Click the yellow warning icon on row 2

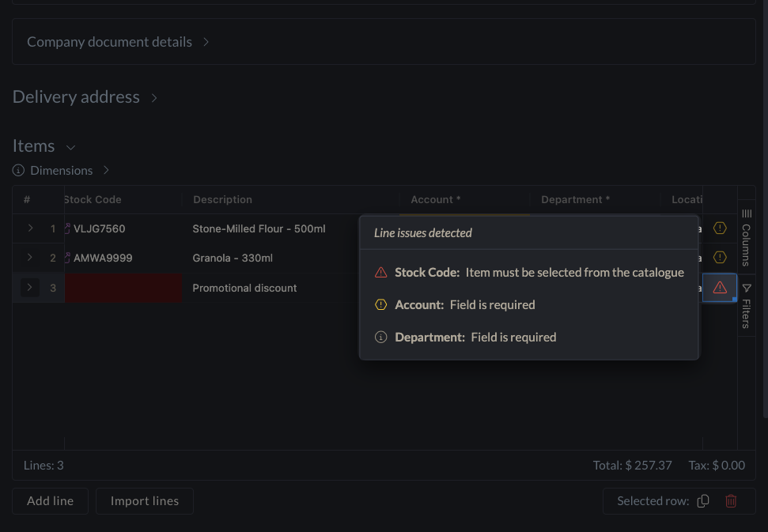tap(720, 258)
